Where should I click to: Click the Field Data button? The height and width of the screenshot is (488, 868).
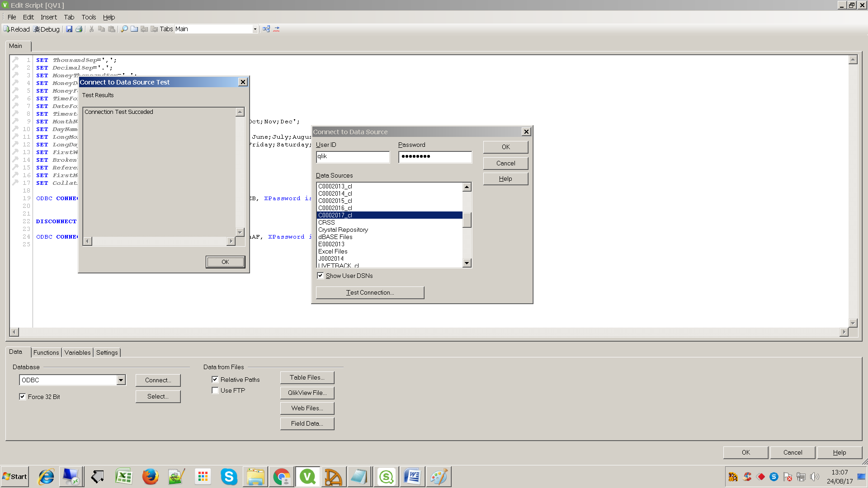click(x=307, y=424)
